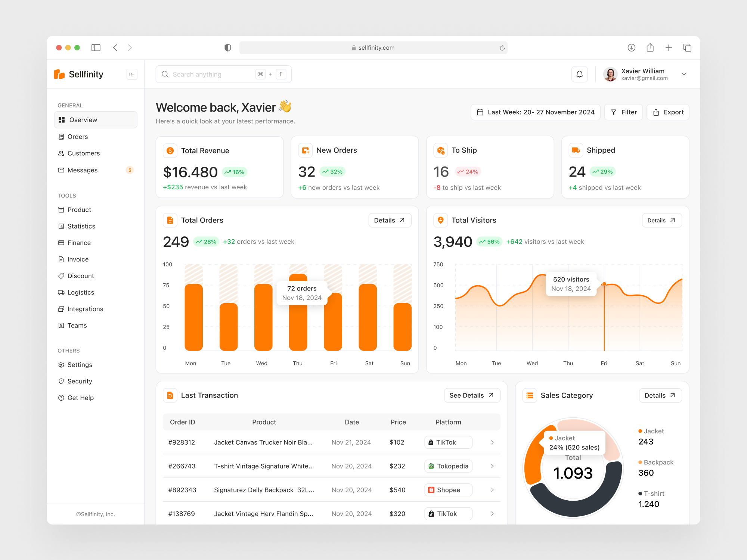This screenshot has width=747, height=560.
Task: Toggle the browser sidebar panel icon
Action: click(96, 48)
